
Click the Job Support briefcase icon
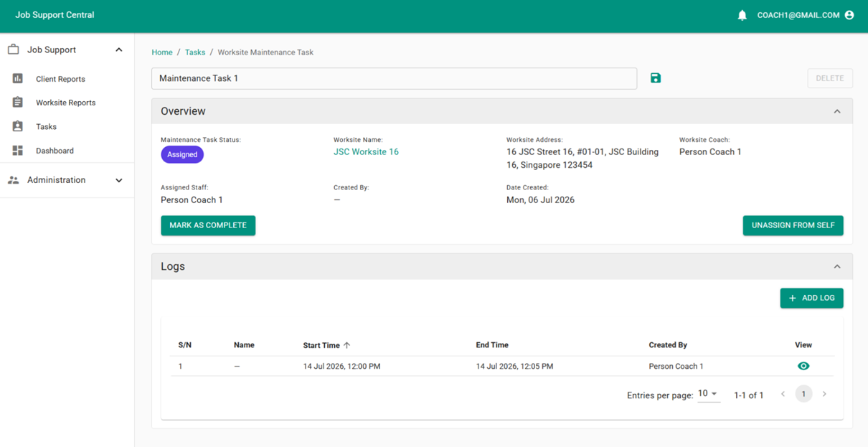(x=14, y=50)
